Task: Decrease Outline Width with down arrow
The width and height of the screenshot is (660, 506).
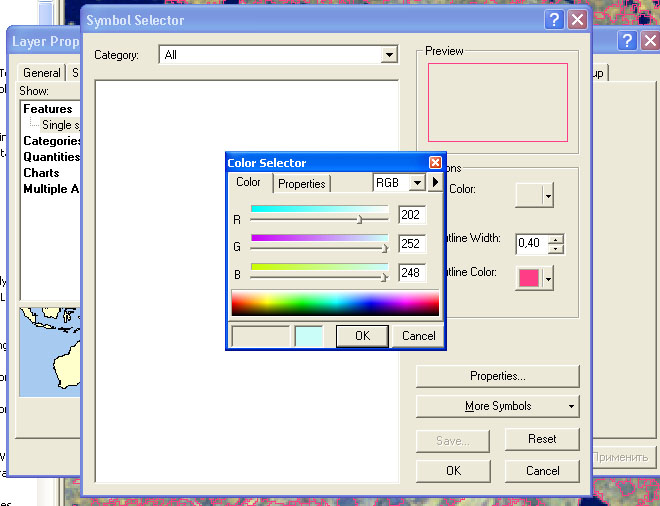Action: (x=556, y=249)
